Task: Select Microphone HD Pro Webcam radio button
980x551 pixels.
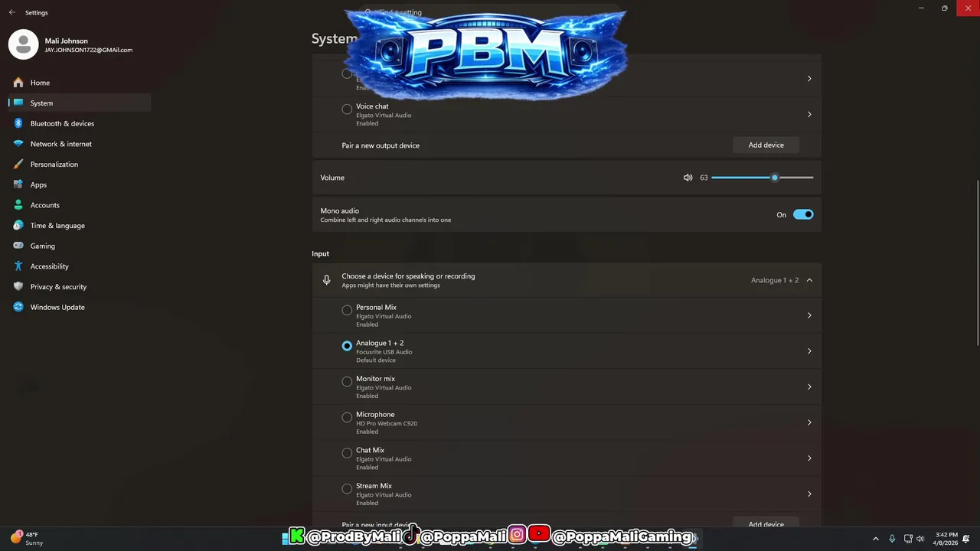Action: pyautogui.click(x=347, y=417)
